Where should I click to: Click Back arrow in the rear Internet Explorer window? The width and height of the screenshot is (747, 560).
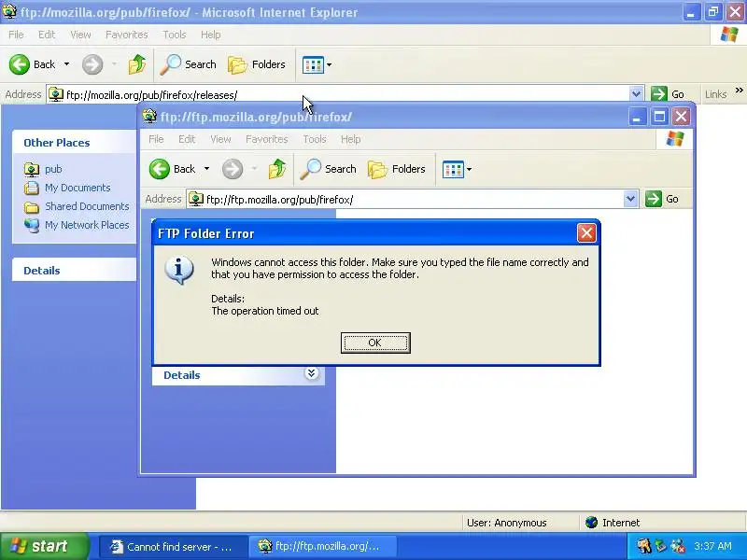pyautogui.click(x=20, y=64)
